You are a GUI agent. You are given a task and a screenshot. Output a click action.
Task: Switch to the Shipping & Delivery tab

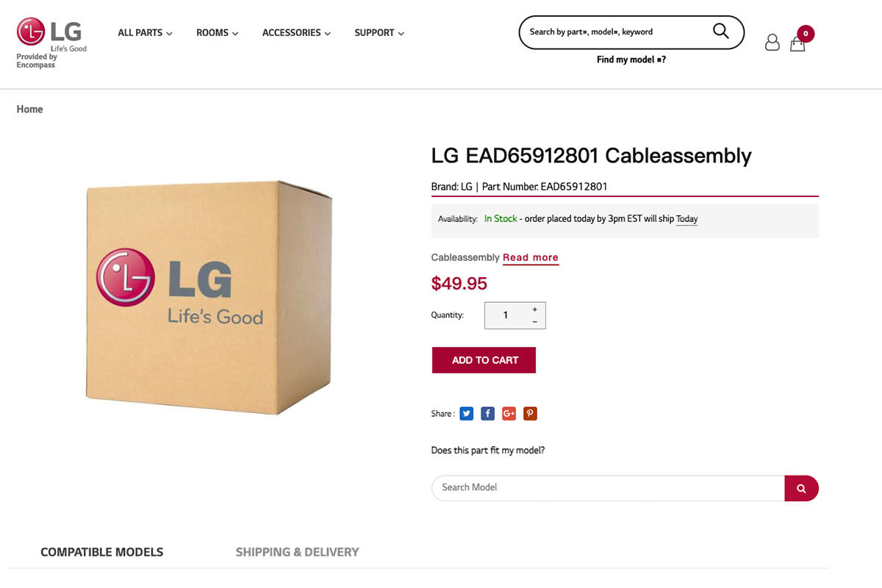(297, 552)
